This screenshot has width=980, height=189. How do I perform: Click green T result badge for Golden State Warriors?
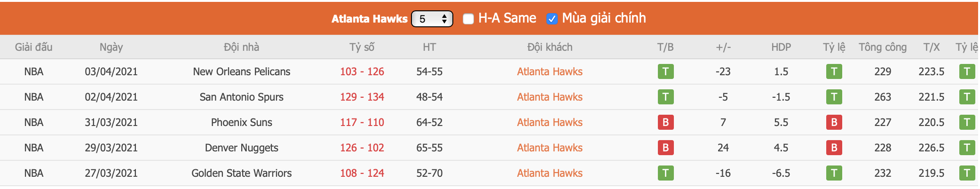pos(665,173)
